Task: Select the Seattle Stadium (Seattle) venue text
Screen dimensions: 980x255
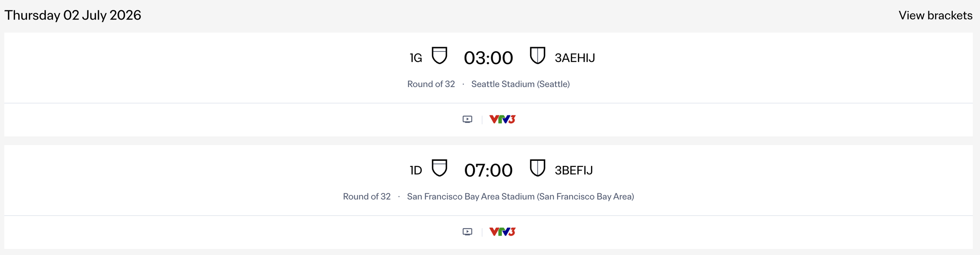Action: click(520, 84)
